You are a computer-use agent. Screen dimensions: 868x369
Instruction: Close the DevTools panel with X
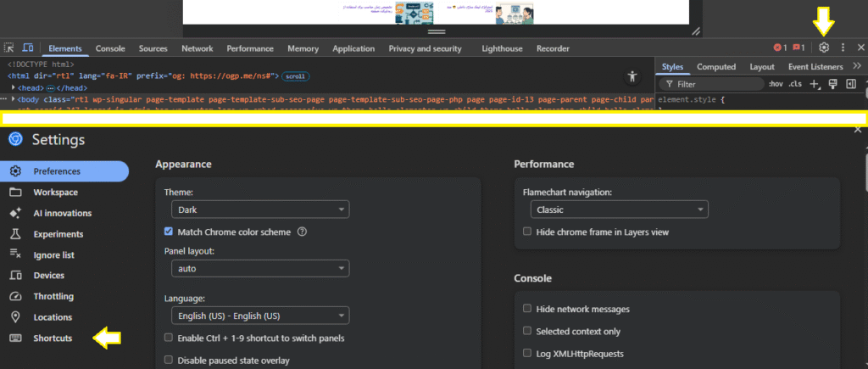[x=860, y=48]
